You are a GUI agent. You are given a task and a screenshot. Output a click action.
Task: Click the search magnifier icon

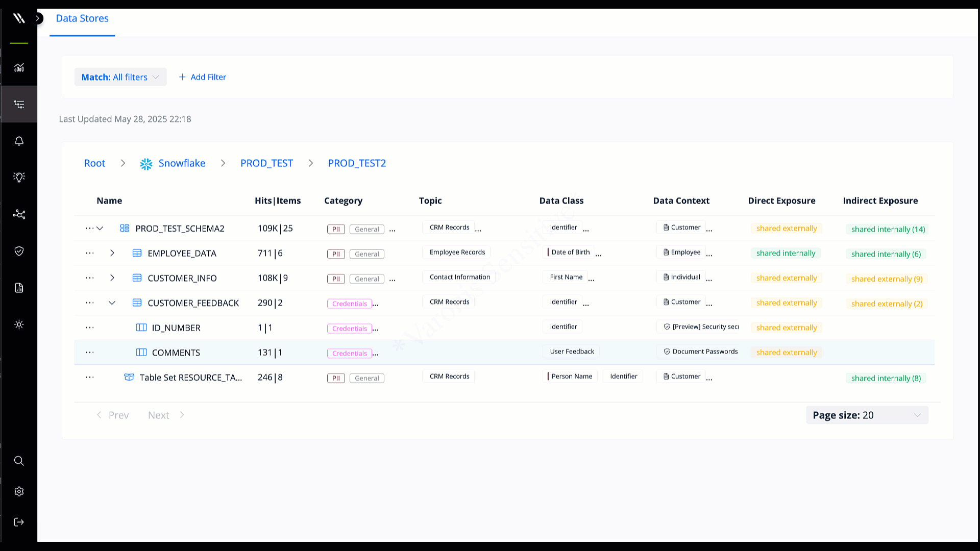pyautogui.click(x=19, y=461)
